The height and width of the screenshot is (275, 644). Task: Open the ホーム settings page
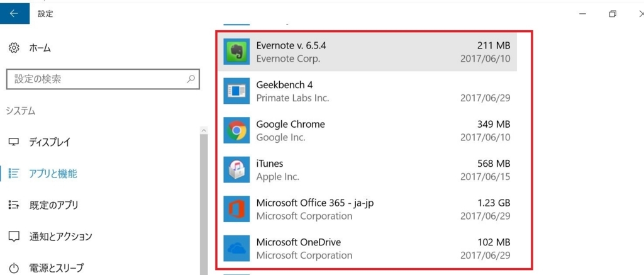pyautogui.click(x=40, y=48)
